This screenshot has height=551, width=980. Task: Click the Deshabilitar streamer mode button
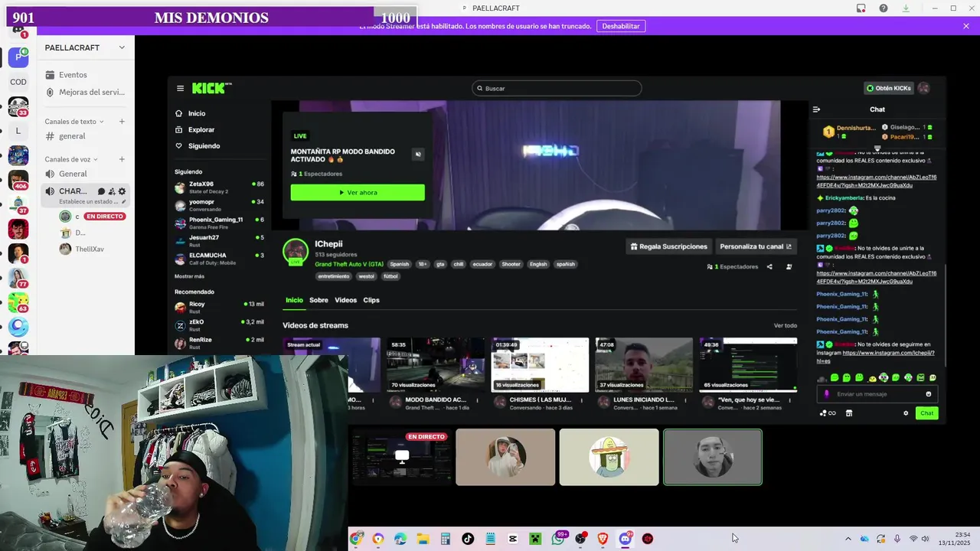pos(621,26)
